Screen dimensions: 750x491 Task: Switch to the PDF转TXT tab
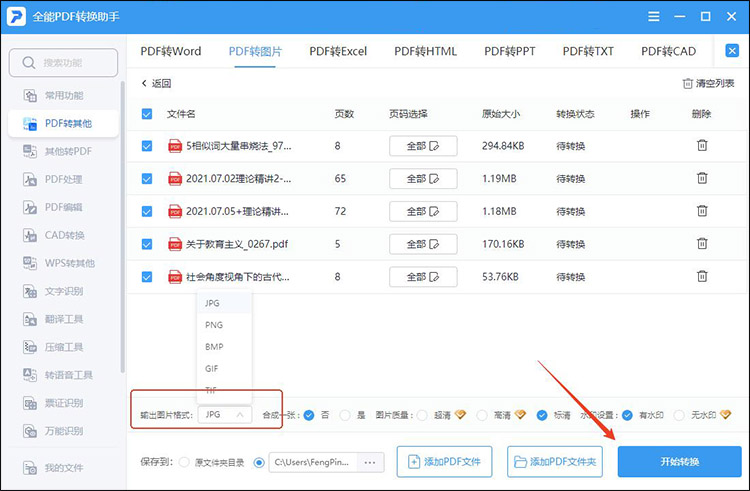(588, 51)
